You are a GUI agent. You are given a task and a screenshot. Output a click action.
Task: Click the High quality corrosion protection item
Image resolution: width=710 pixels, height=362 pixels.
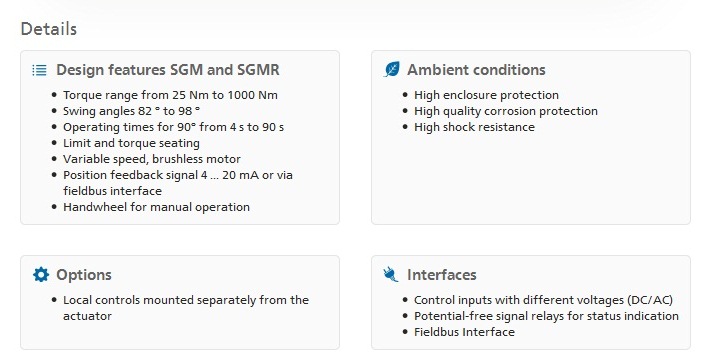click(x=506, y=111)
